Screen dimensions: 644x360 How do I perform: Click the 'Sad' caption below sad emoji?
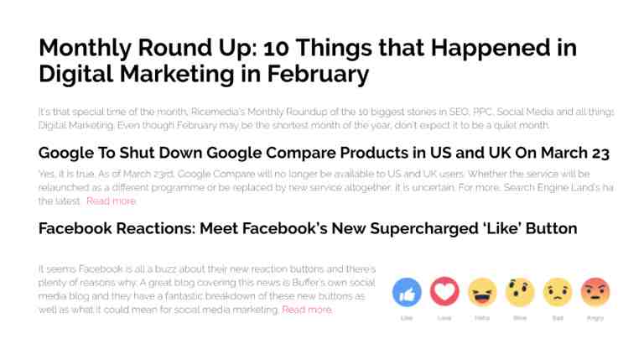(x=558, y=318)
